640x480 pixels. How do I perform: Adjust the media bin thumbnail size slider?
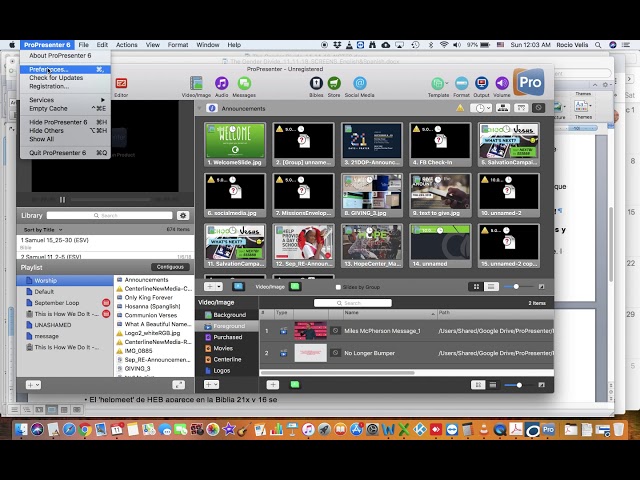(519, 385)
